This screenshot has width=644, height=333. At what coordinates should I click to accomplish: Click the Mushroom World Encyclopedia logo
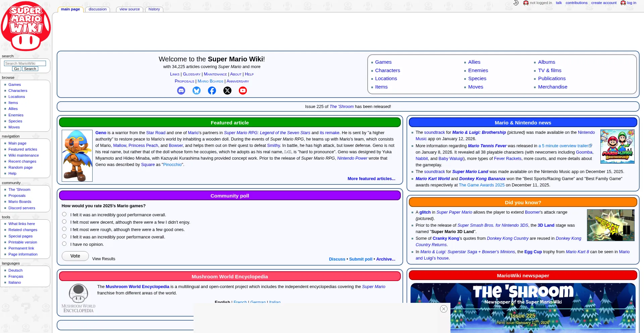coord(78,297)
